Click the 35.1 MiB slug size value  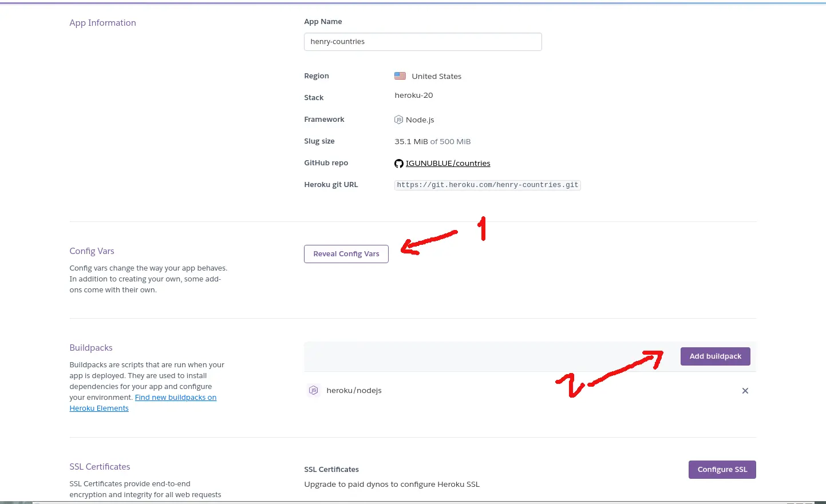point(411,142)
